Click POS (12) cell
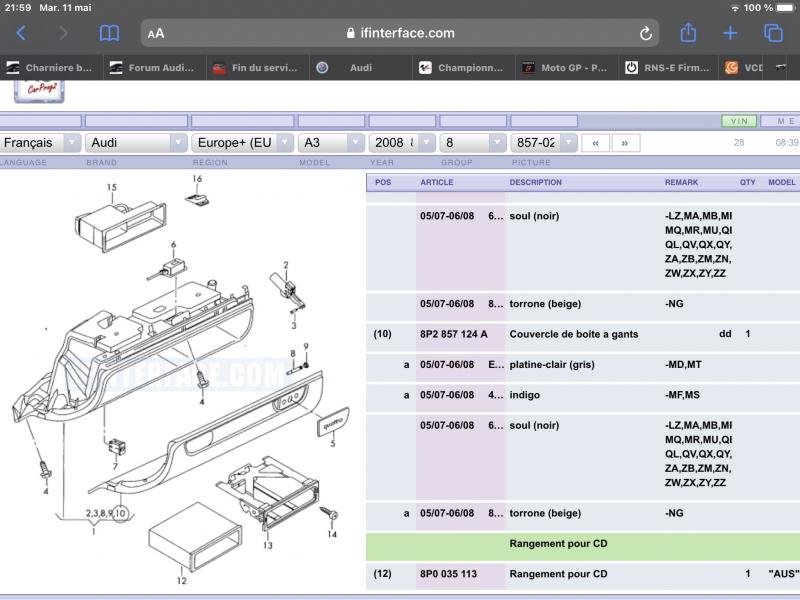 pos(383,574)
